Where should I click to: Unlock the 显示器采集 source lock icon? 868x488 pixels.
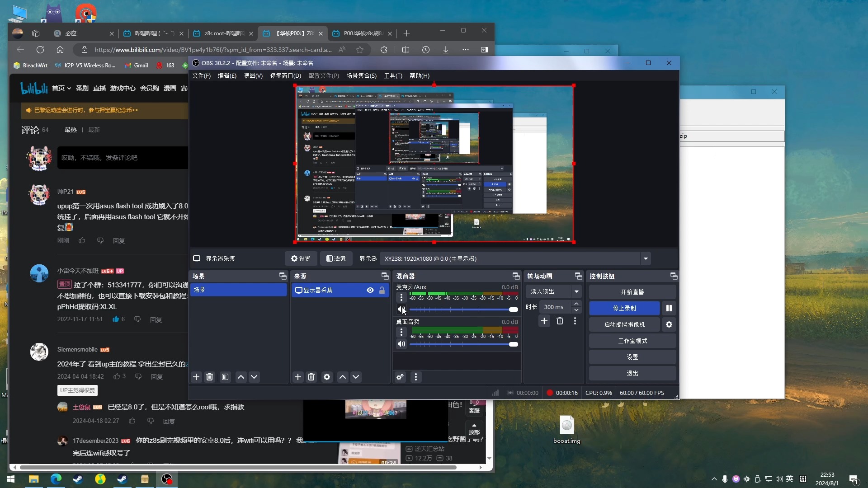tap(382, 290)
